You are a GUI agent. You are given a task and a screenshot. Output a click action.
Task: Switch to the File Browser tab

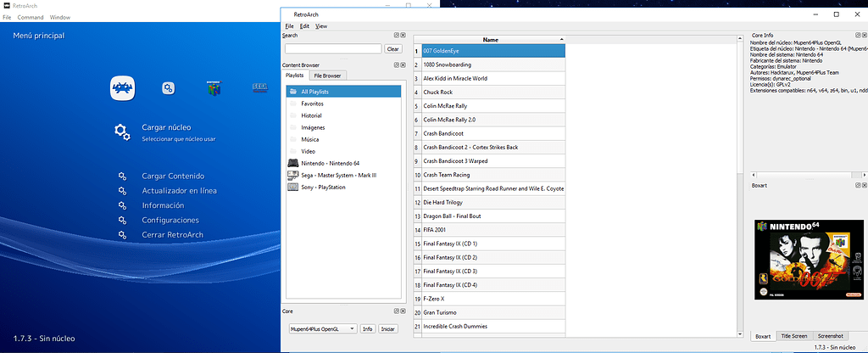coord(327,76)
